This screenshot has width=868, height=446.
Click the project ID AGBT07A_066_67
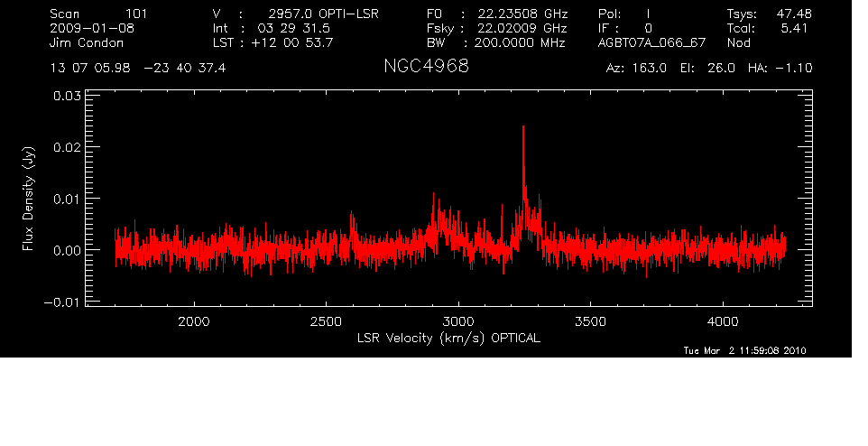pos(650,42)
